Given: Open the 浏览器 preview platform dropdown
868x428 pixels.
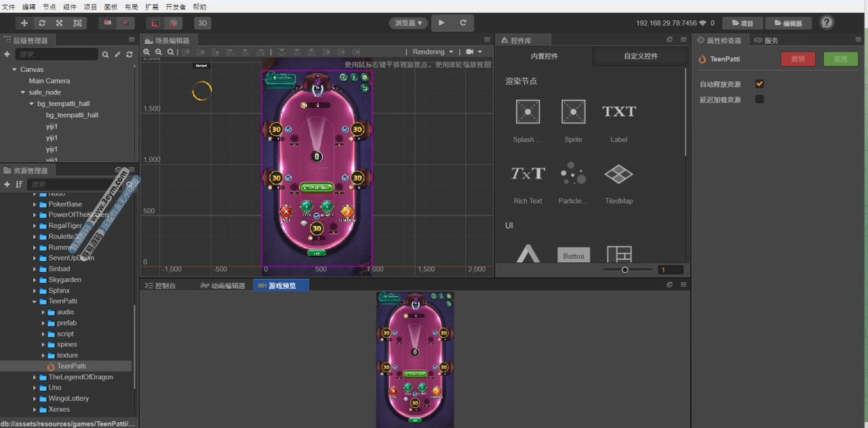Looking at the screenshot, I should 408,23.
